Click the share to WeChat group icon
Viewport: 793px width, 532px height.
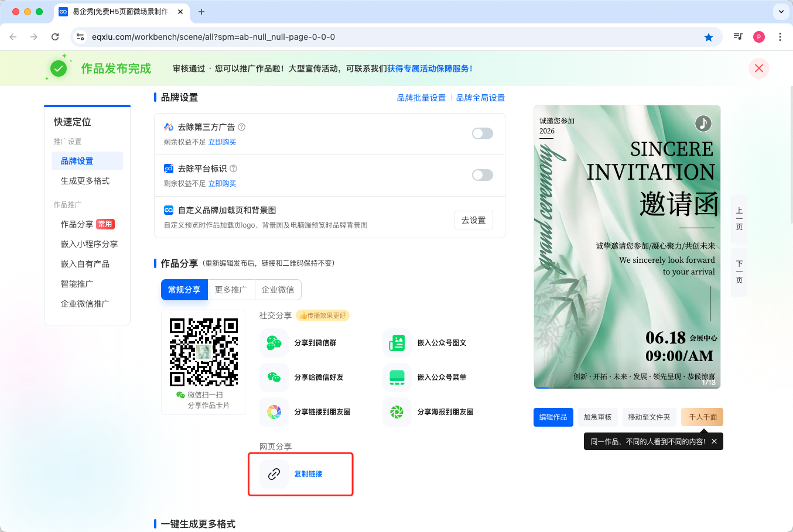click(274, 343)
